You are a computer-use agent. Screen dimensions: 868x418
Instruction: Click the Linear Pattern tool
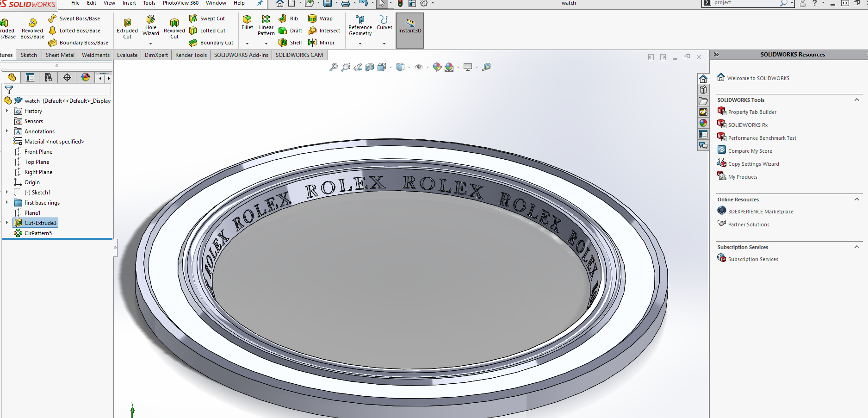click(x=266, y=25)
